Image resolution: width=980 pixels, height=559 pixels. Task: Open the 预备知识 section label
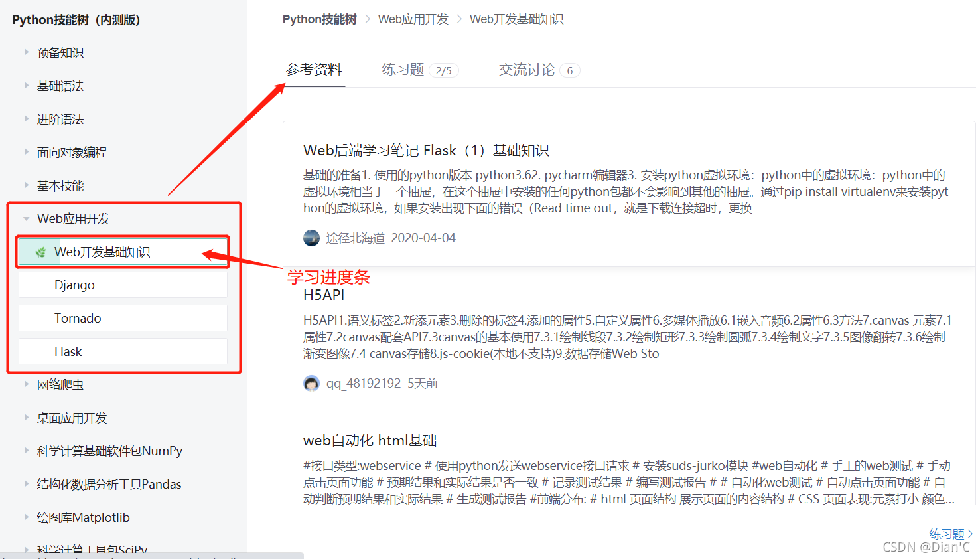(60, 52)
